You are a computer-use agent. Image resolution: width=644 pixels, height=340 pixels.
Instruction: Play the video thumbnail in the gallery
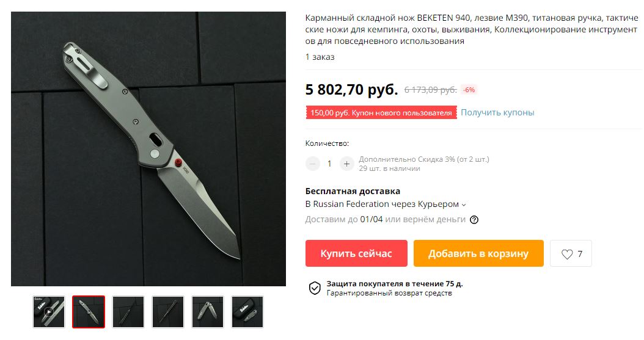click(49, 312)
